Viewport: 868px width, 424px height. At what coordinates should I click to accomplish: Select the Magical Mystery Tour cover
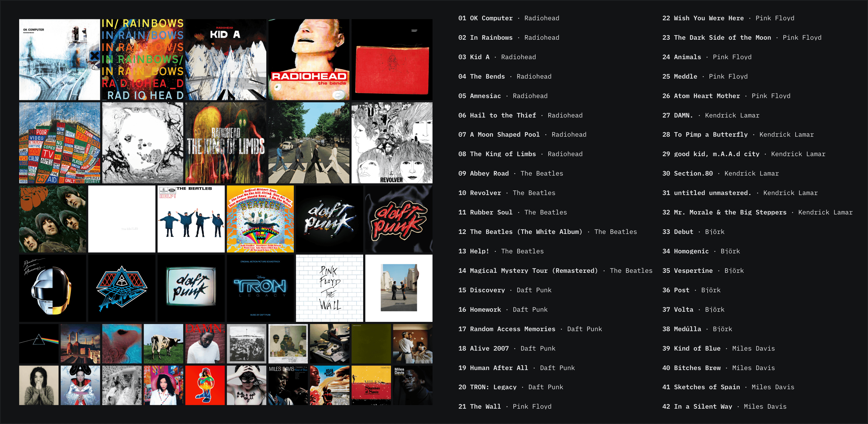pos(260,219)
